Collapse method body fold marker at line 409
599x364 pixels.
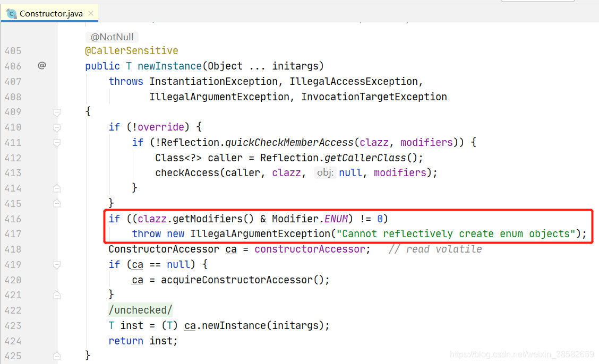(57, 112)
